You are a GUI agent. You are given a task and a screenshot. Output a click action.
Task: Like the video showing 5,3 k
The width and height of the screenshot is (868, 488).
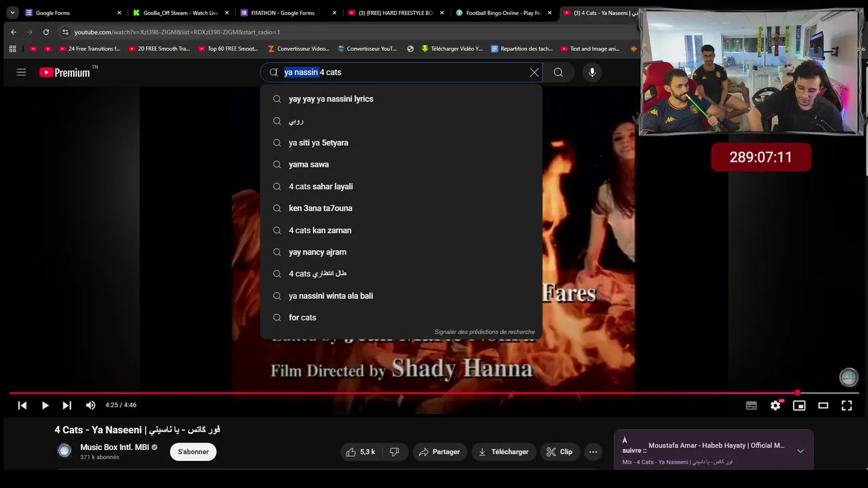(x=361, y=451)
